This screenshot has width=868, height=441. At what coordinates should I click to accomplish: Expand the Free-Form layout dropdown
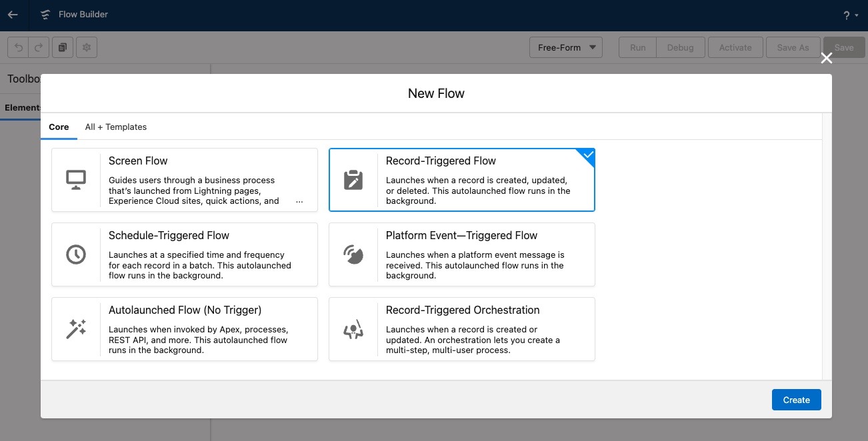coord(566,47)
